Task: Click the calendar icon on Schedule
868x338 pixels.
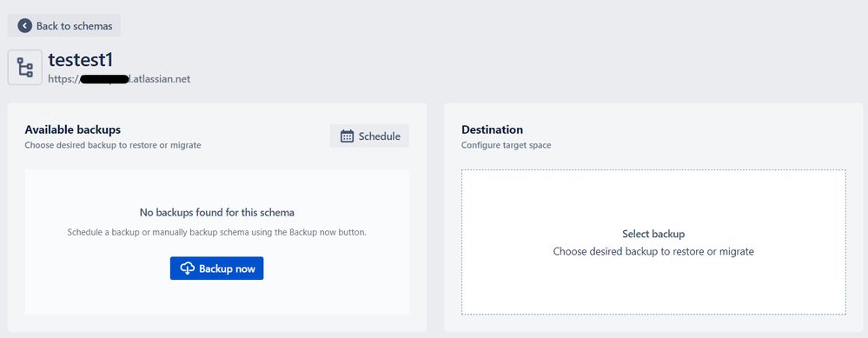Action: pyautogui.click(x=347, y=136)
